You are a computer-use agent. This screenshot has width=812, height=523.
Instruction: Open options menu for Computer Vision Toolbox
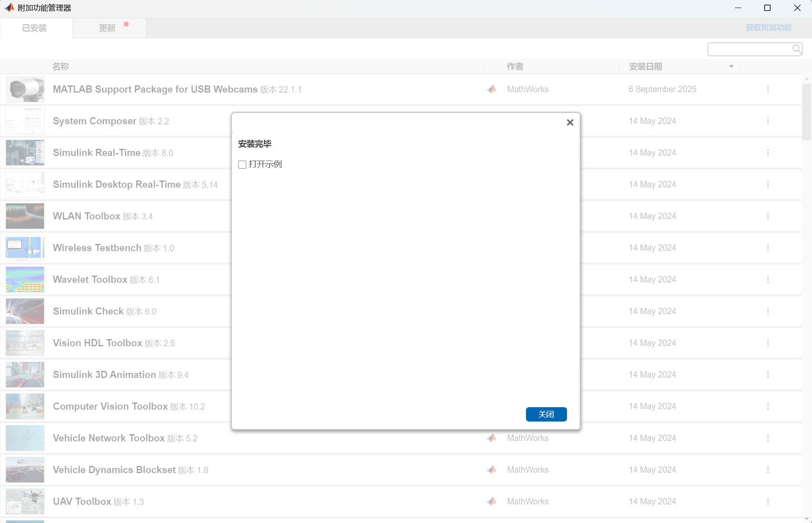768,406
